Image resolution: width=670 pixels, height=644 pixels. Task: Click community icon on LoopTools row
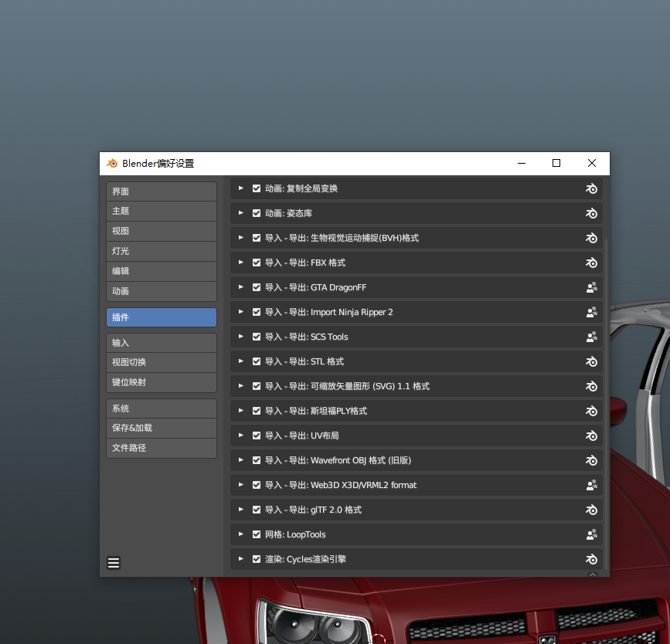tap(591, 534)
